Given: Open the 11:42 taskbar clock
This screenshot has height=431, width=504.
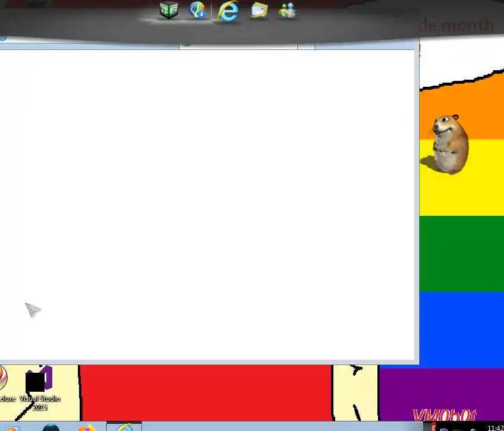Looking at the screenshot, I should [x=495, y=428].
